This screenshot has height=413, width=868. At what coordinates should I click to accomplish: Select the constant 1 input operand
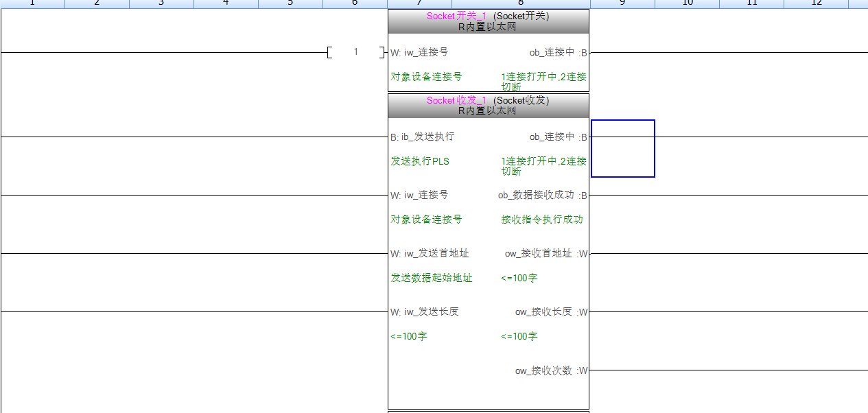pos(355,52)
